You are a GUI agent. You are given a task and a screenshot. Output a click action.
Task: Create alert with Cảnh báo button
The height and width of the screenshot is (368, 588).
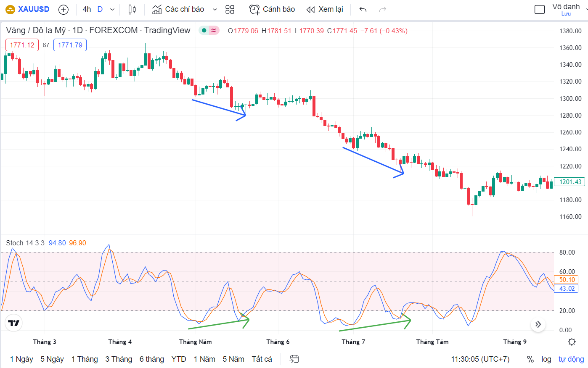pyautogui.click(x=272, y=9)
